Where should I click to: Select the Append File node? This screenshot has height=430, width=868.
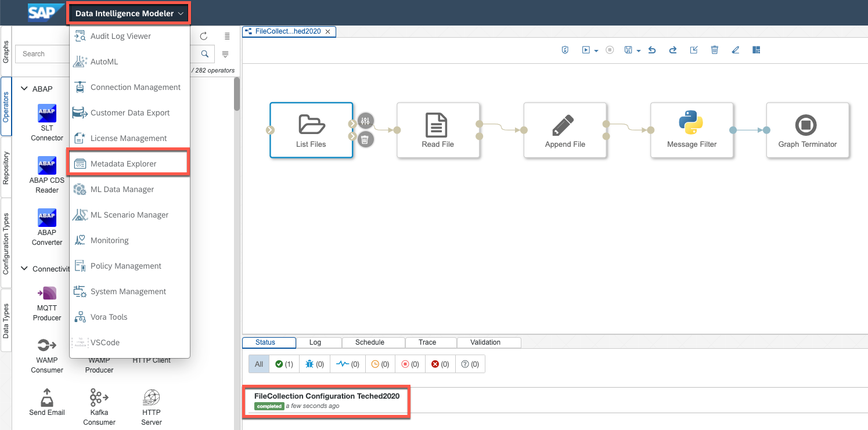[565, 130]
